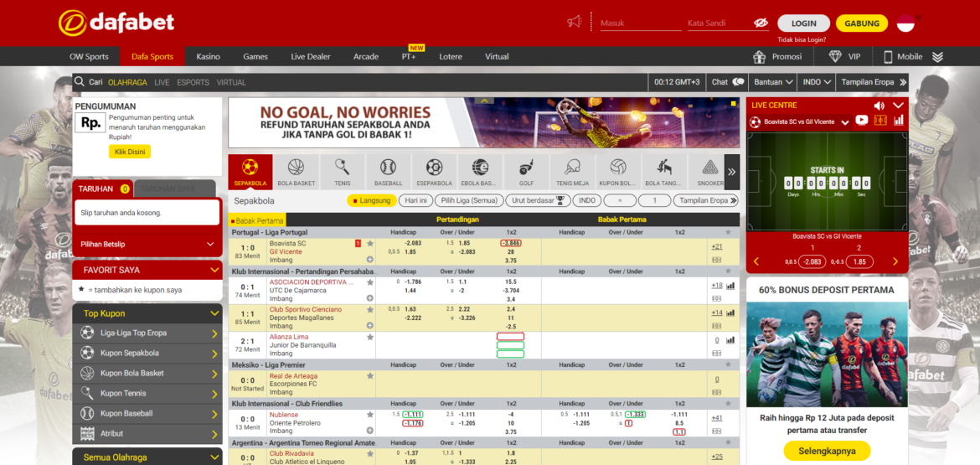Click the announcement megaphone icon

[575, 22]
